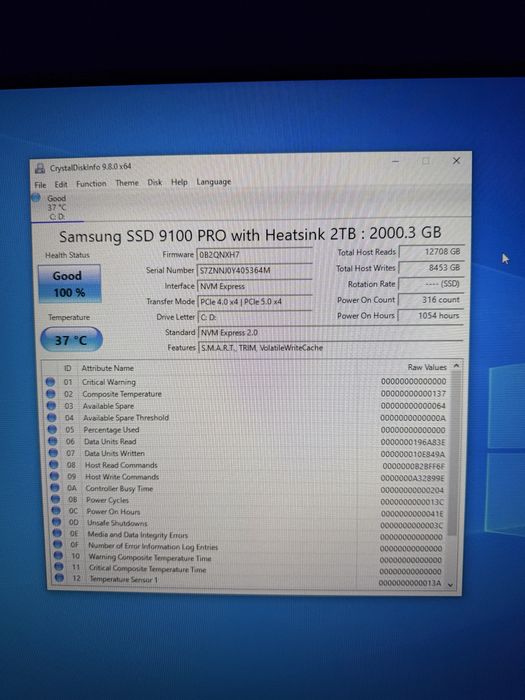Image resolution: width=525 pixels, height=700 pixels.
Task: Minimize the CrystalDiskInfo window
Action: click(x=396, y=162)
